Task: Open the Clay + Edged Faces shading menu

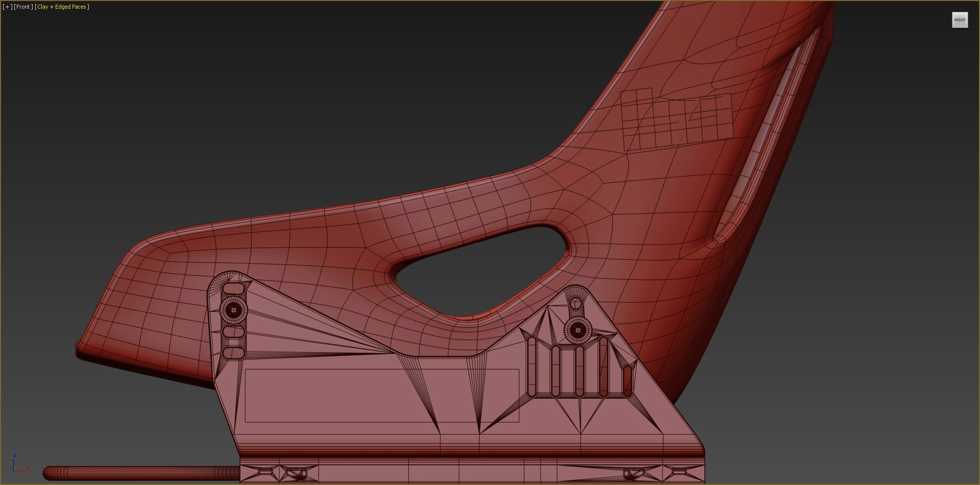Action: (x=62, y=7)
